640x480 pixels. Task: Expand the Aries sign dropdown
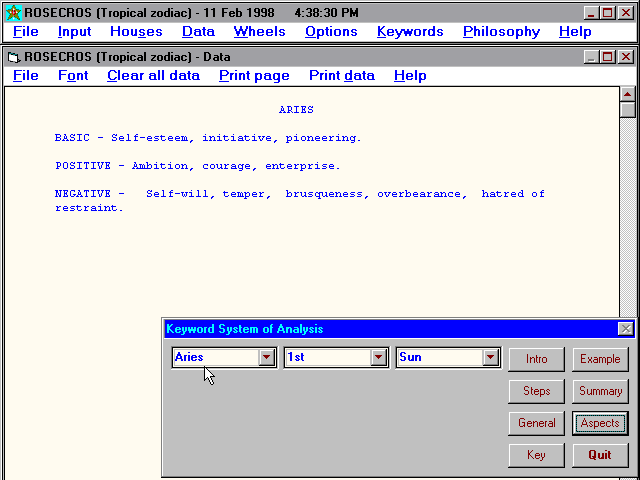(266, 357)
